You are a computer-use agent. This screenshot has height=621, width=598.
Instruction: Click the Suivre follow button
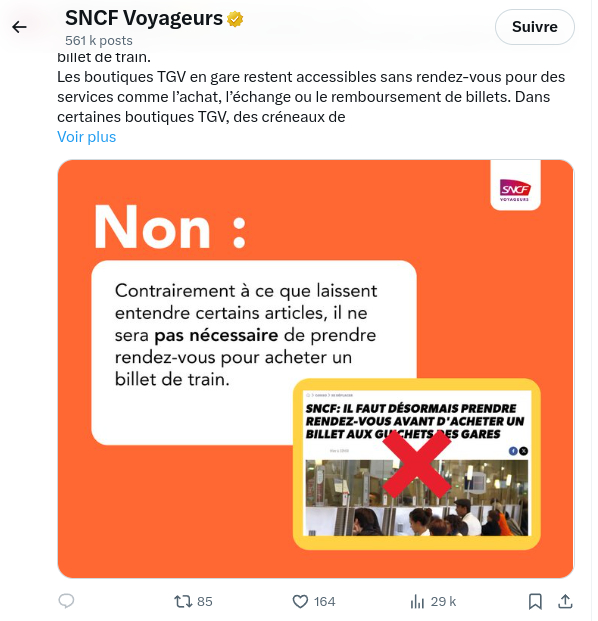tap(534, 27)
